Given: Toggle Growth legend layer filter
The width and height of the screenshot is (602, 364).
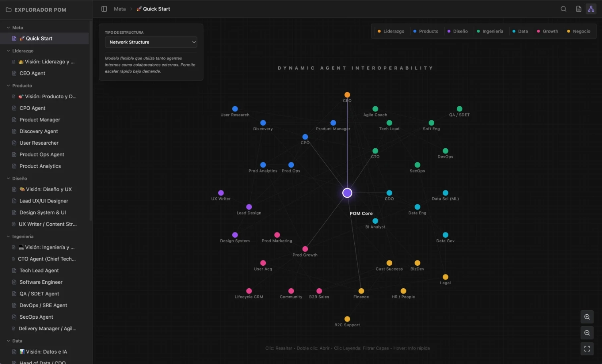Looking at the screenshot, I should (x=547, y=31).
